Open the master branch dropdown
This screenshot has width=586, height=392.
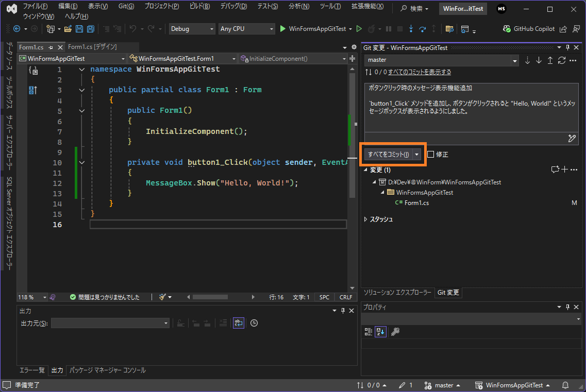(441, 60)
